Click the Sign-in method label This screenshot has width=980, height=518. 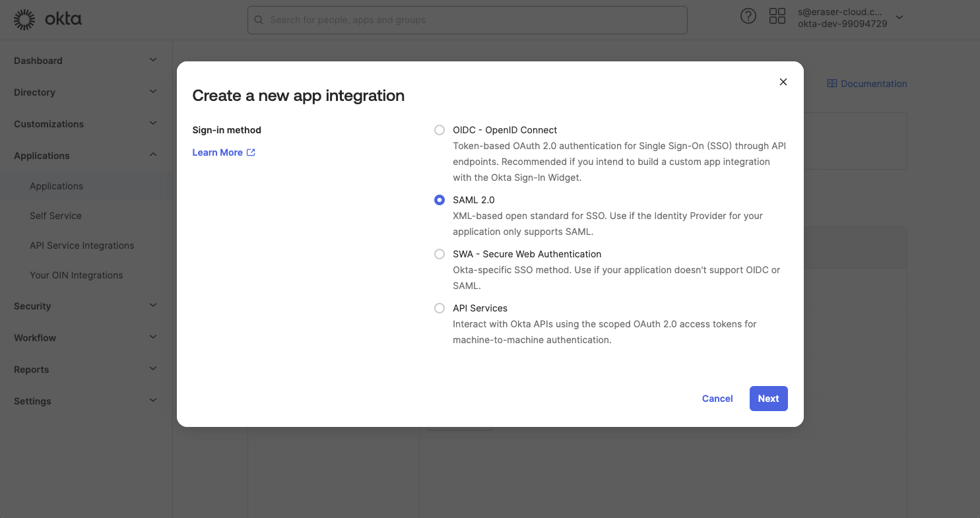tap(227, 130)
